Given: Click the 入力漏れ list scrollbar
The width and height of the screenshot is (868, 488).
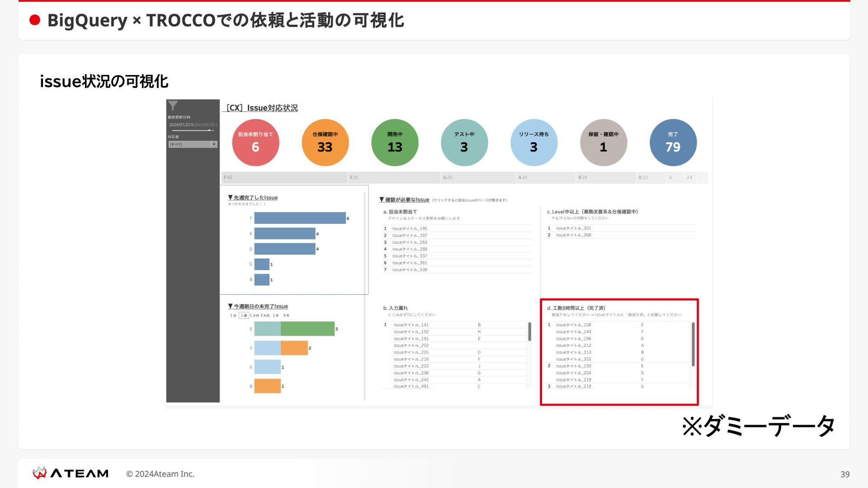Looking at the screenshot, I should pyautogui.click(x=529, y=332).
